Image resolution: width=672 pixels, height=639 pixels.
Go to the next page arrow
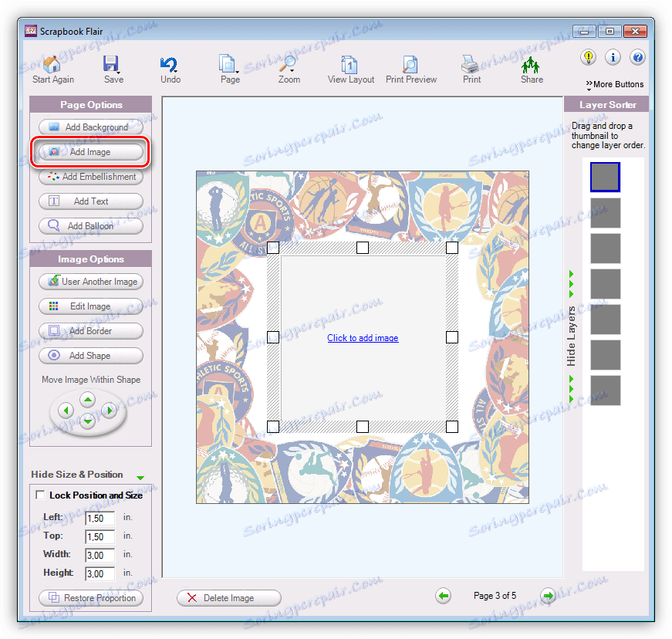(548, 596)
